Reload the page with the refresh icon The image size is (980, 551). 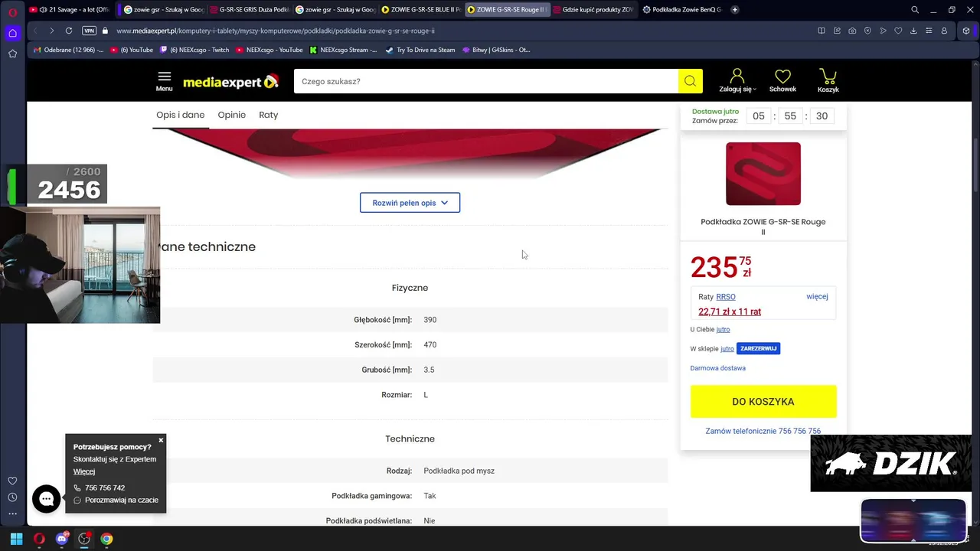pos(69,31)
